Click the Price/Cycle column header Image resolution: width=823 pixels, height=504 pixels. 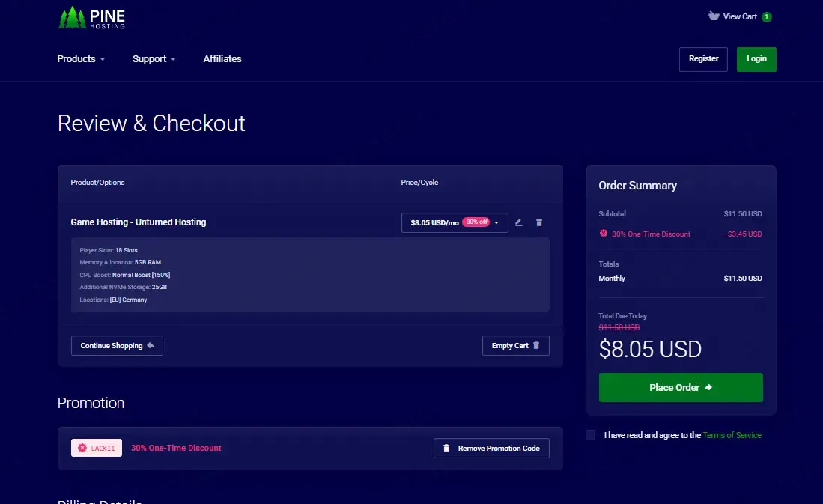click(419, 182)
